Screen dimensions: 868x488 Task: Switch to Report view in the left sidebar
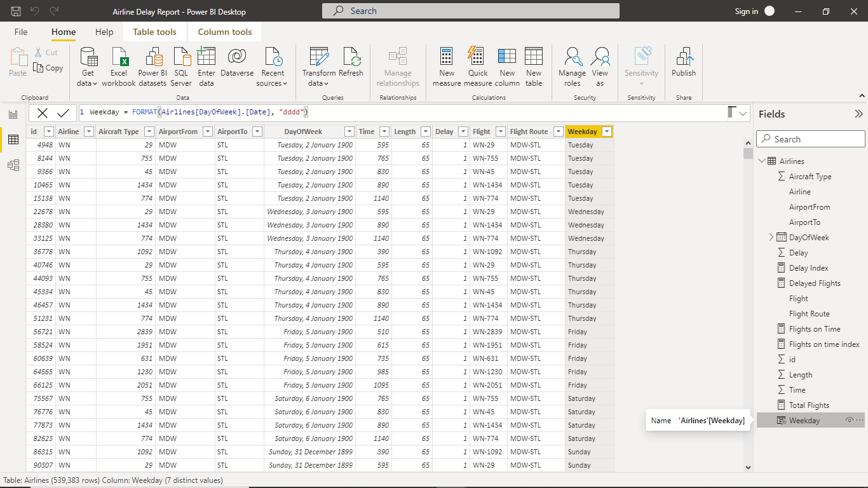(x=12, y=113)
